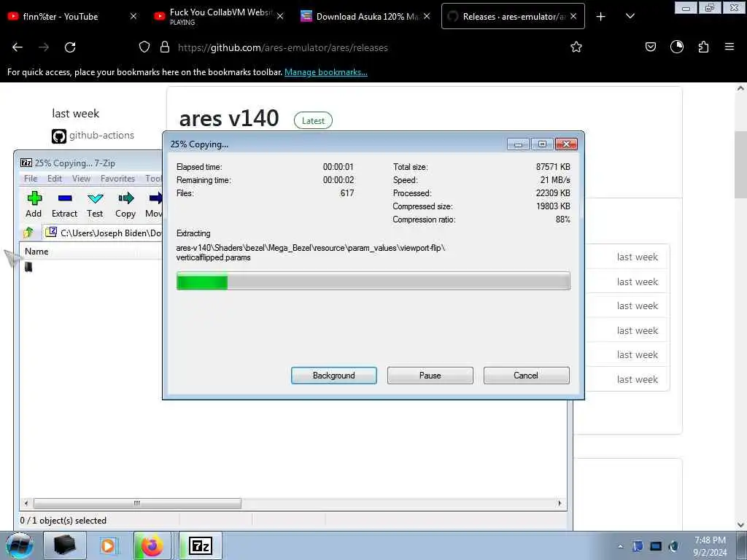747x560 pixels.
Task: Open Firefox from the taskbar
Action: 152,545
